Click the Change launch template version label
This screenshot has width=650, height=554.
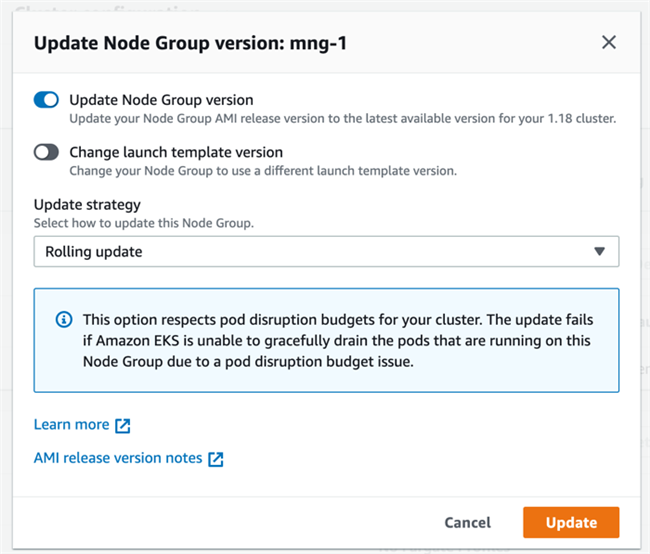click(x=176, y=153)
